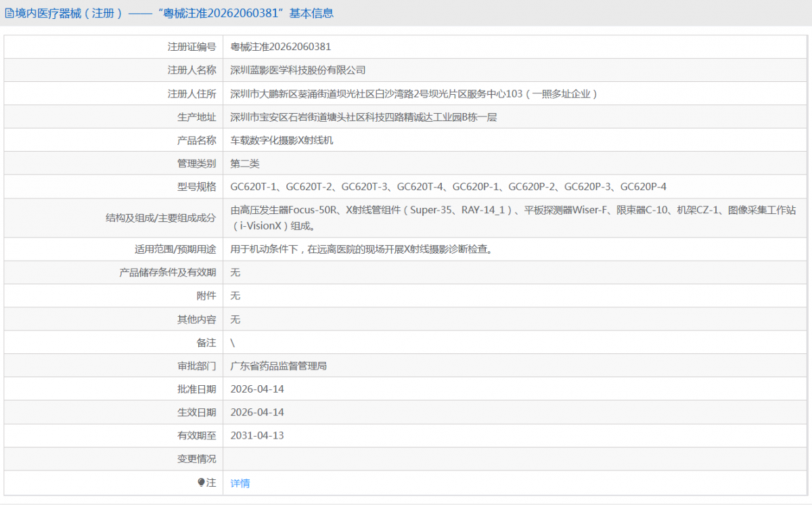Image resolution: width=812 pixels, height=505 pixels.
Task: Click the 管理类别 label
Action: pyautogui.click(x=197, y=163)
